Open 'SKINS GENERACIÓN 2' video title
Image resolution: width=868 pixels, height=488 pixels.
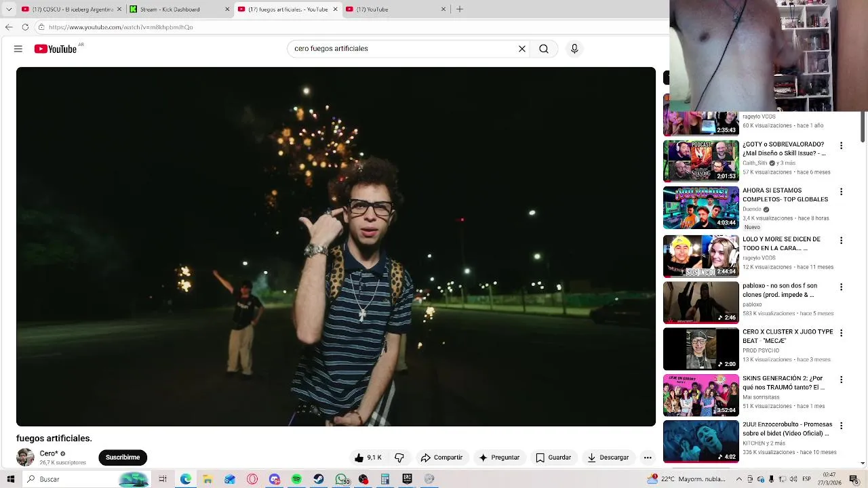(783, 383)
